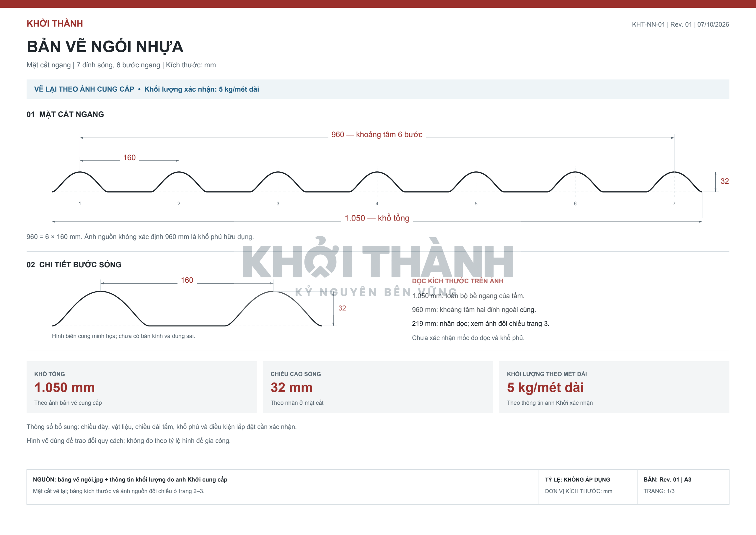756x535 pixels.
Task: Click dimension label "960 — khoảng tâm 6 bước"
Action: coord(377,134)
